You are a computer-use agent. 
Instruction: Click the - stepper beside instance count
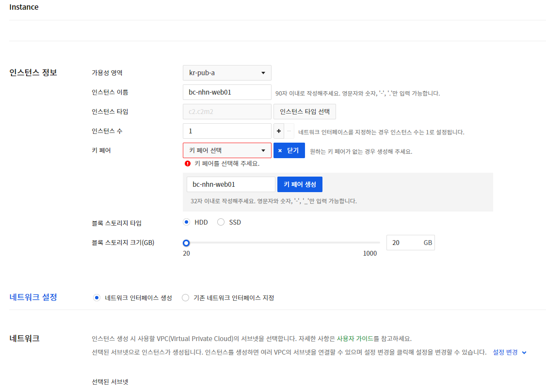(x=289, y=131)
